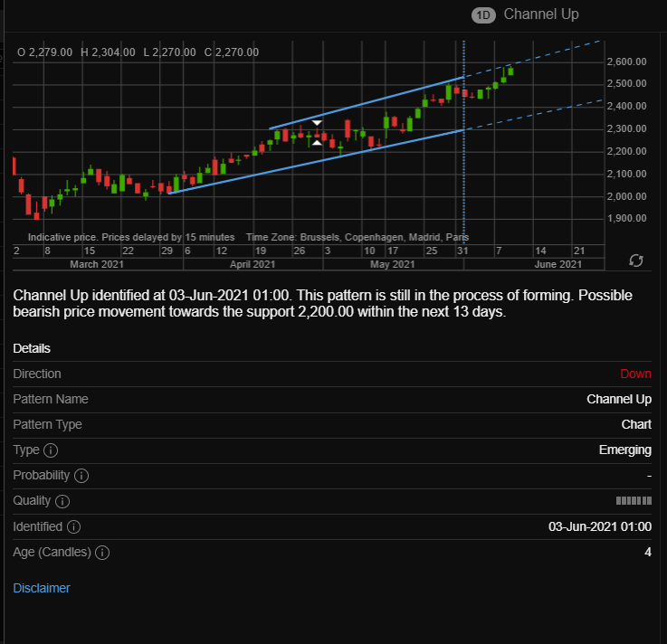Open the Identified info icon
The image size is (667, 644).
click(73, 527)
